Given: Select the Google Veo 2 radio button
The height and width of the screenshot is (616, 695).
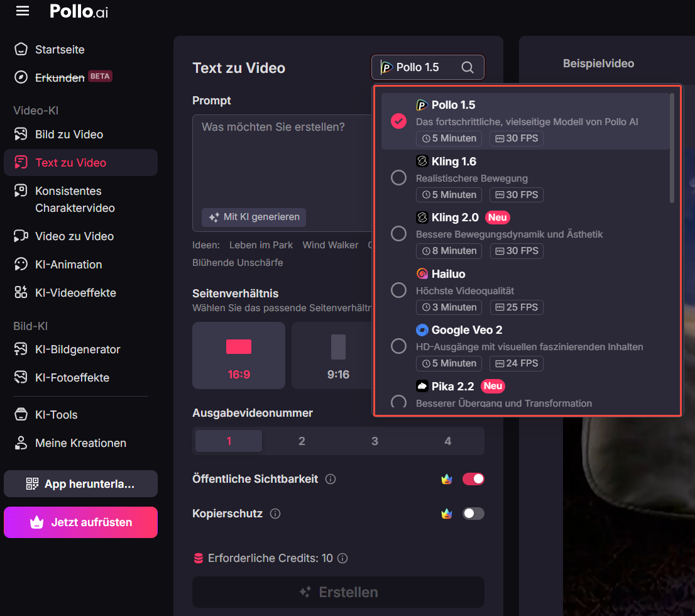Looking at the screenshot, I should click(x=398, y=346).
